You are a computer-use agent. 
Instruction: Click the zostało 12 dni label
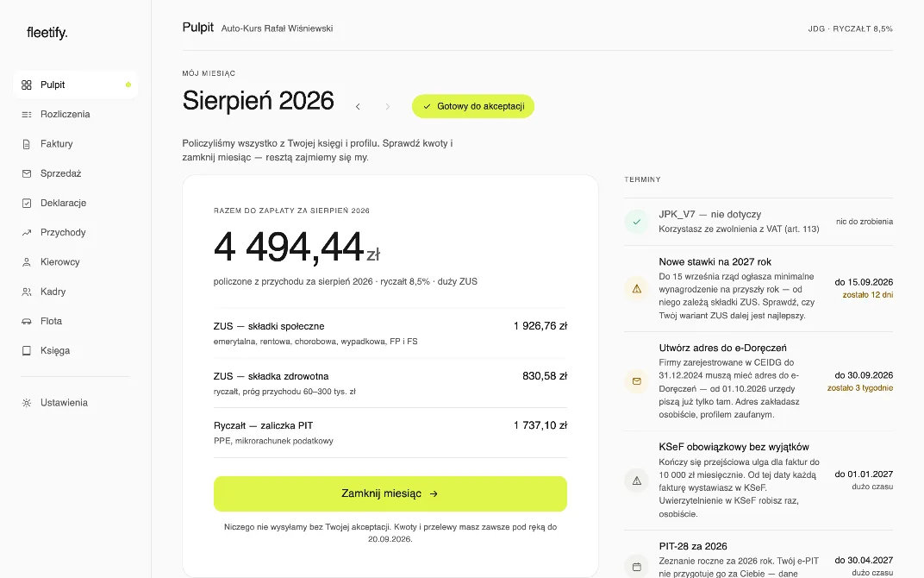[x=867, y=295]
